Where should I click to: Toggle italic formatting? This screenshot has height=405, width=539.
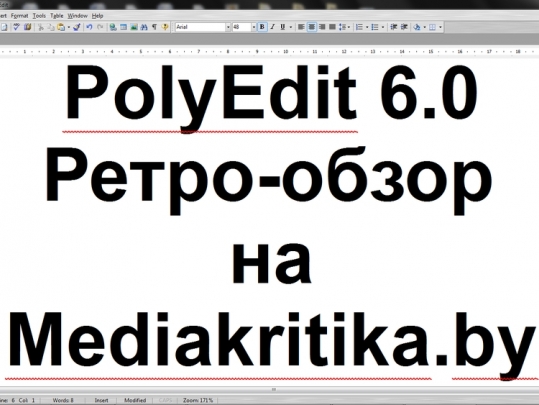tap(273, 27)
